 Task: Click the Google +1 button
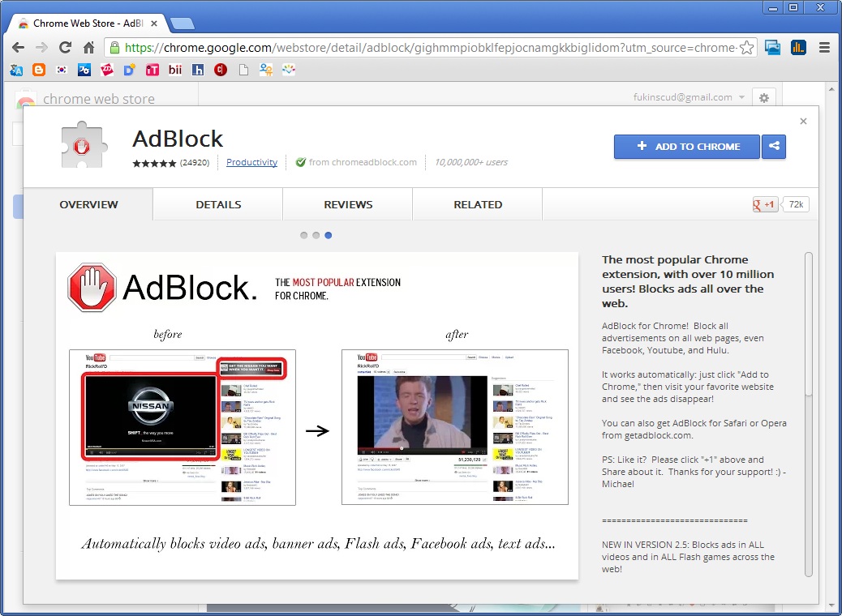[x=765, y=204]
